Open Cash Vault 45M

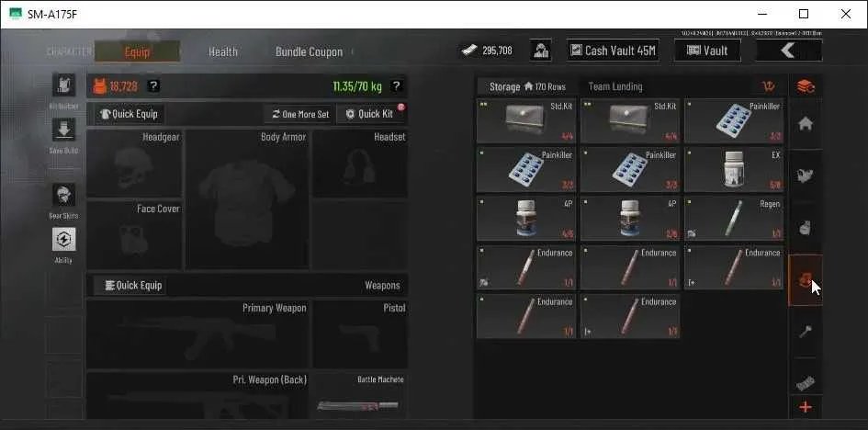[613, 51]
